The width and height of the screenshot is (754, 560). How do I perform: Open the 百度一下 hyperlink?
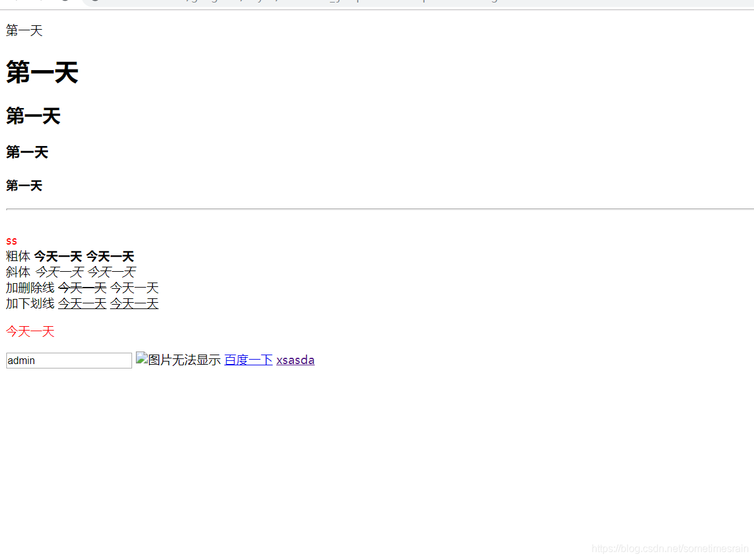coord(248,360)
